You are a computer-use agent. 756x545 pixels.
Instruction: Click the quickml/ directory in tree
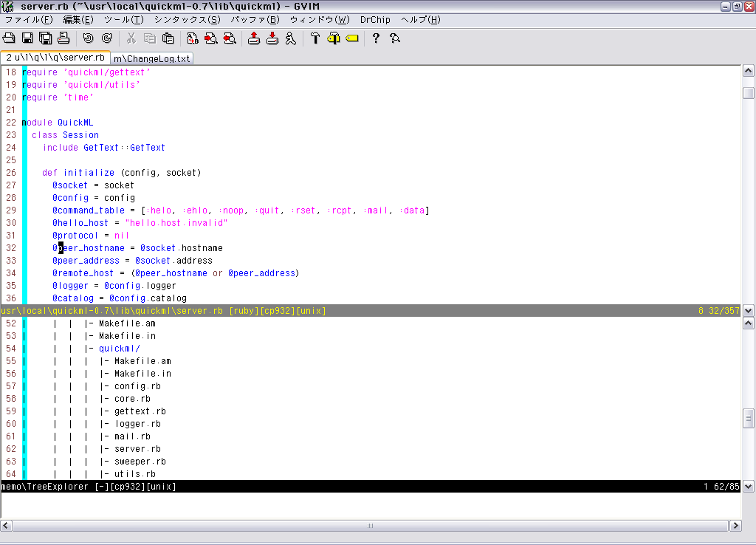(120, 349)
